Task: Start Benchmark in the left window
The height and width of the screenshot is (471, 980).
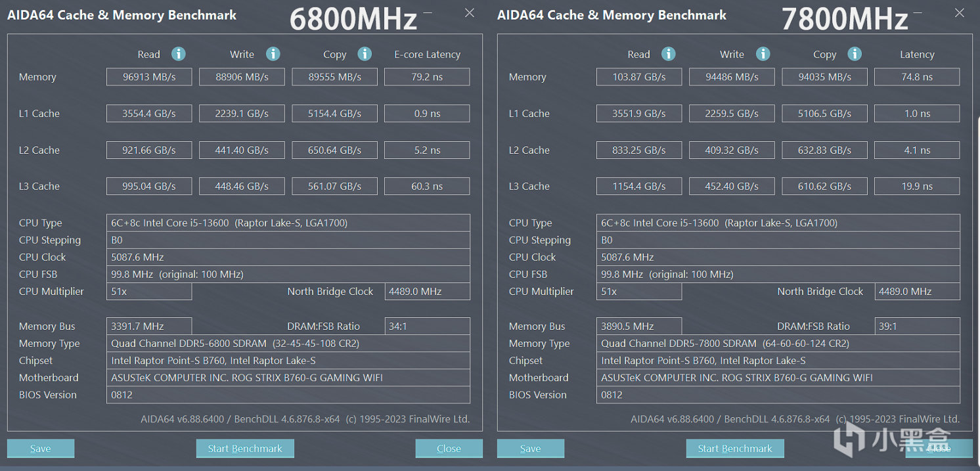Action: (x=245, y=449)
